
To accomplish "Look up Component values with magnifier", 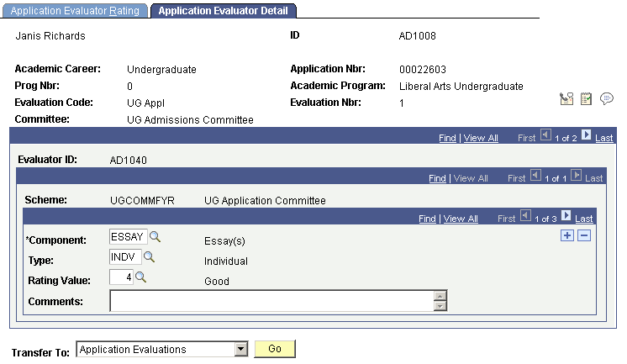I will (x=155, y=237).
